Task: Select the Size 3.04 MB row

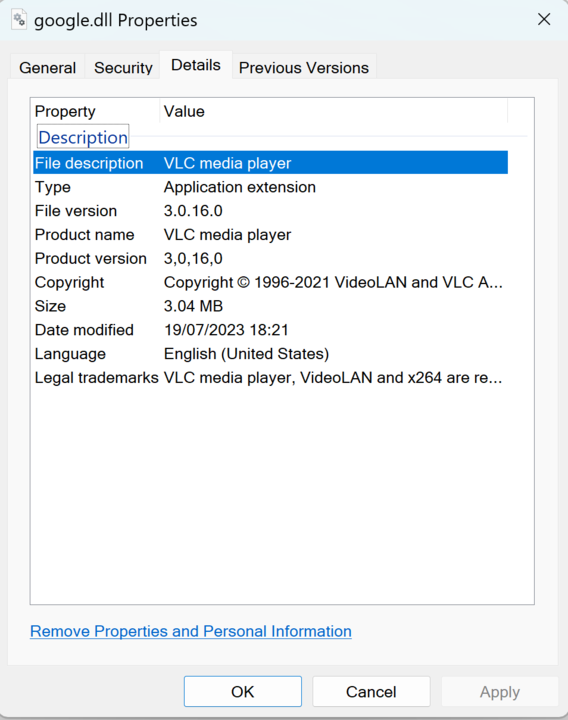Action: (x=270, y=306)
